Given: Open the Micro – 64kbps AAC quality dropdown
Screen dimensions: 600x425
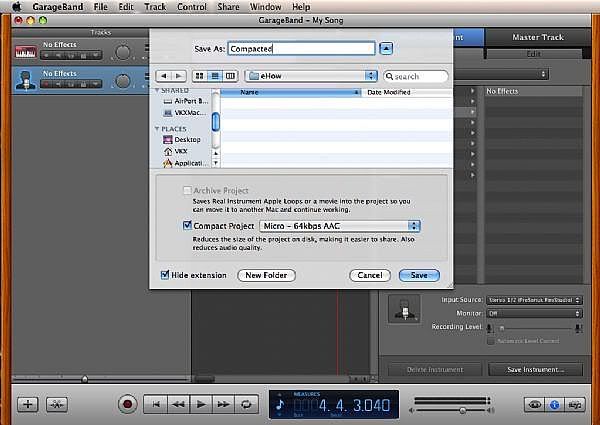Looking at the screenshot, I should 340,226.
